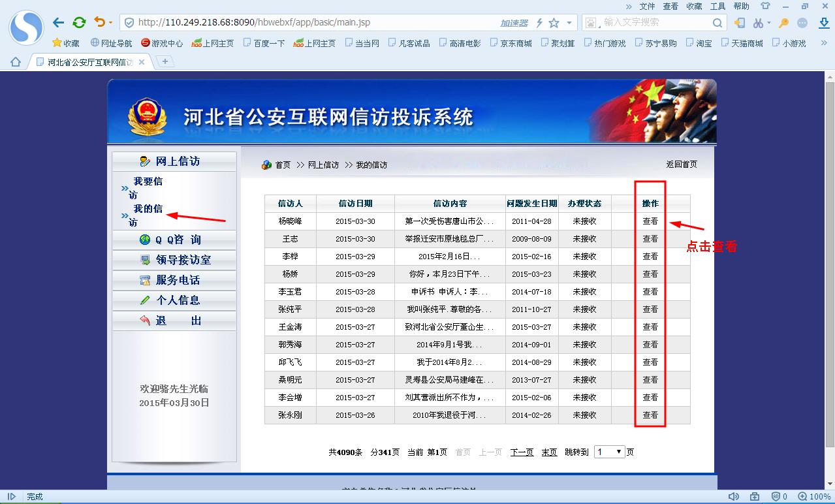This screenshot has height=504, width=835.
Task: Open the 百度一下 bookmark
Action: [x=264, y=43]
